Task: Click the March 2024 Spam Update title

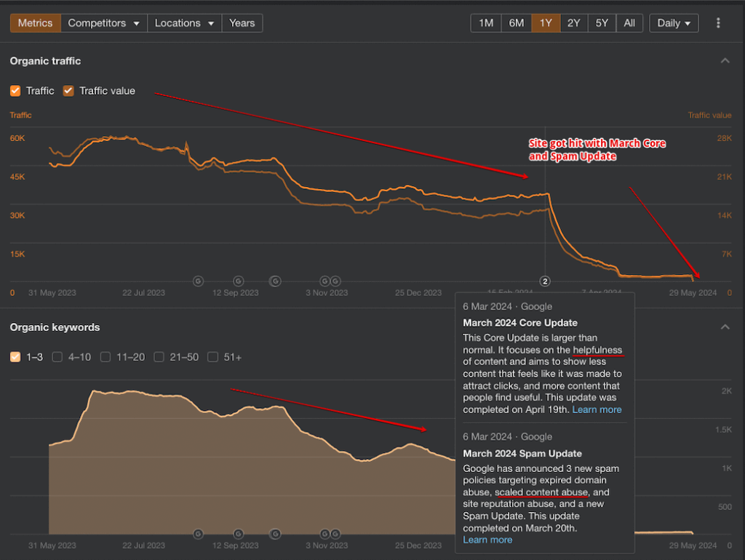Action: tap(522, 453)
